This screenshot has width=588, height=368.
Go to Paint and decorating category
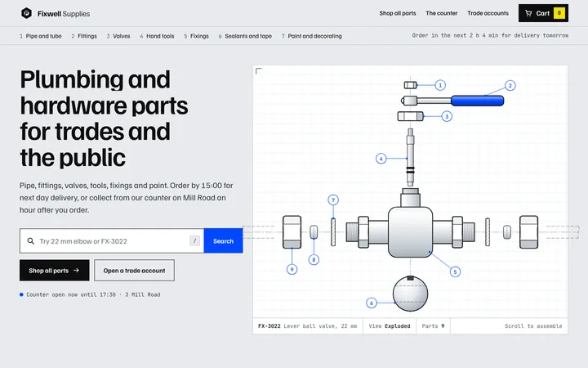(x=312, y=36)
